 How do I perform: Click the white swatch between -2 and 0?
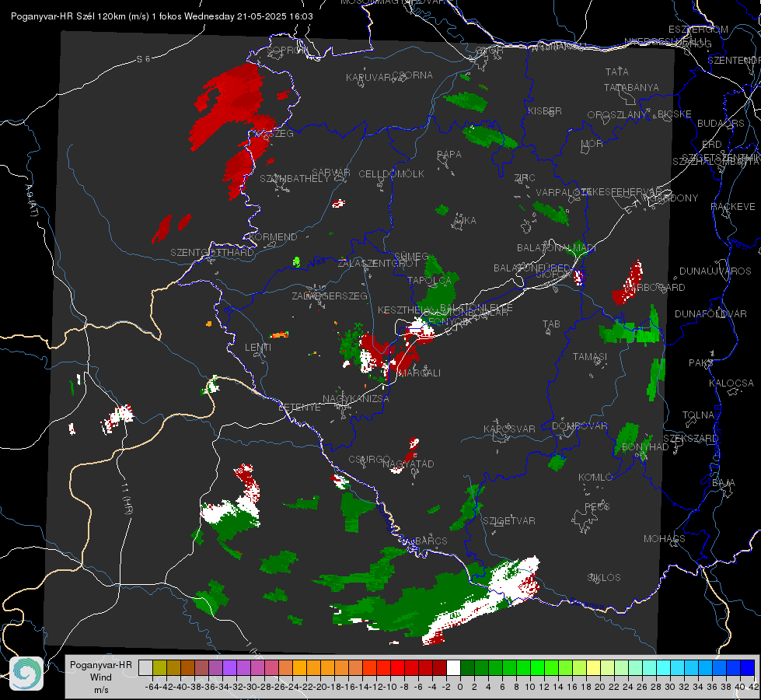pos(453,667)
